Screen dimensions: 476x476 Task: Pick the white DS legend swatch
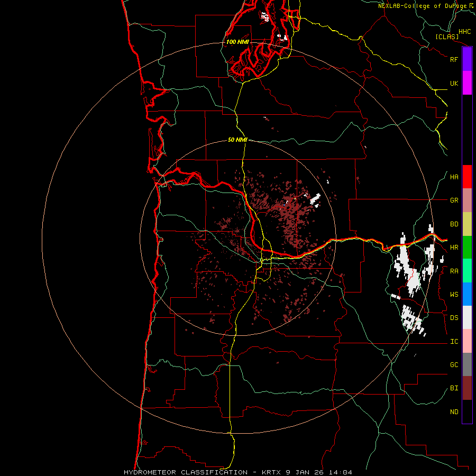coord(467,317)
